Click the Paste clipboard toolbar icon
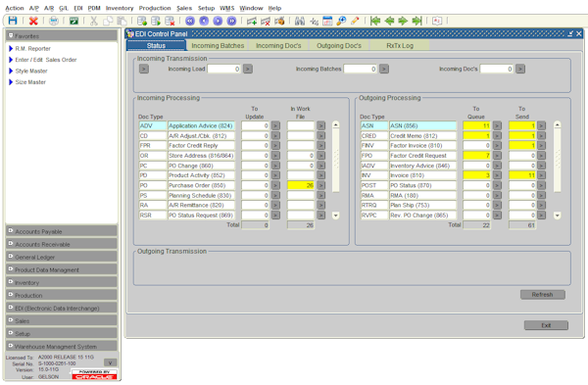Viewport: 588px width, 385px height. [x=122, y=21]
